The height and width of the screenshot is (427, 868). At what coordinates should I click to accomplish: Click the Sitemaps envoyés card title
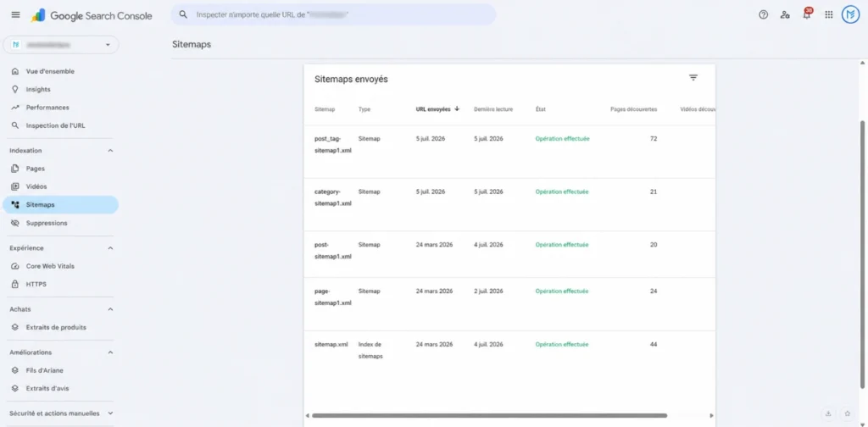click(351, 79)
